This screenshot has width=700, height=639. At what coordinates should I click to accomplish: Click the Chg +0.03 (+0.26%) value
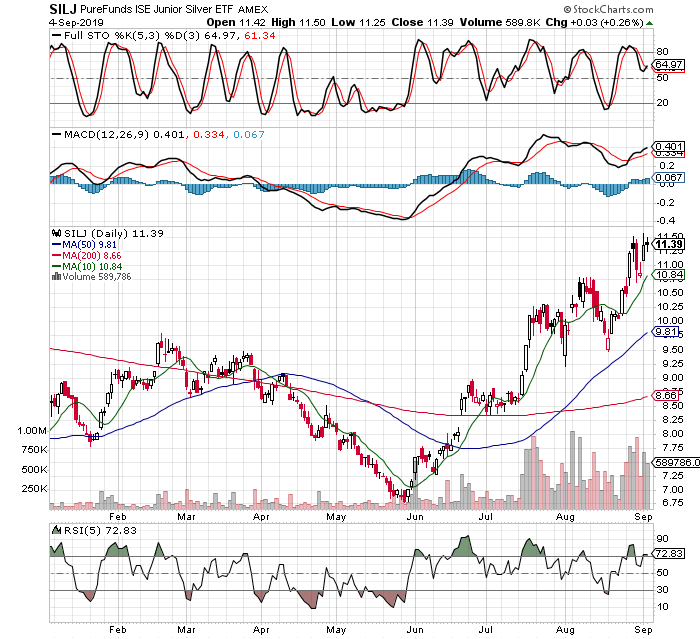pos(595,22)
